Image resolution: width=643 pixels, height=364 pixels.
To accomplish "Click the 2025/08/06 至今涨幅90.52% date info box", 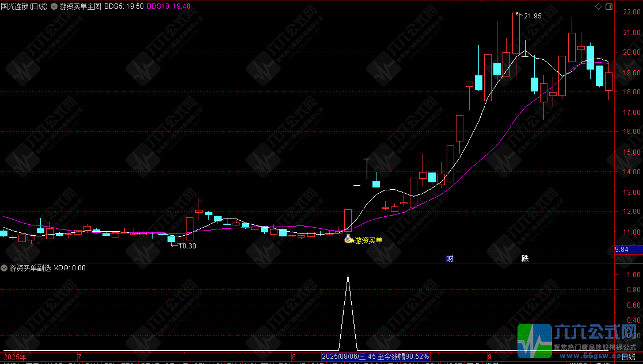I will (x=376, y=357).
